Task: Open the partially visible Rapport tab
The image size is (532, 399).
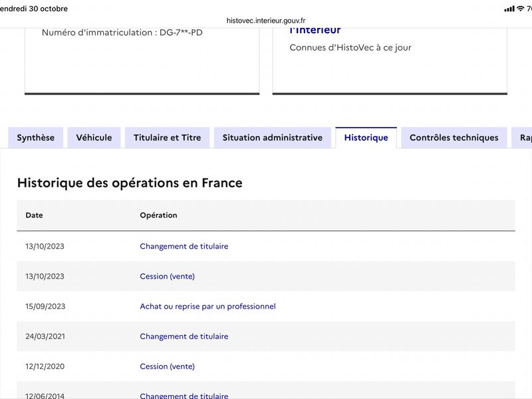Action: [523, 138]
